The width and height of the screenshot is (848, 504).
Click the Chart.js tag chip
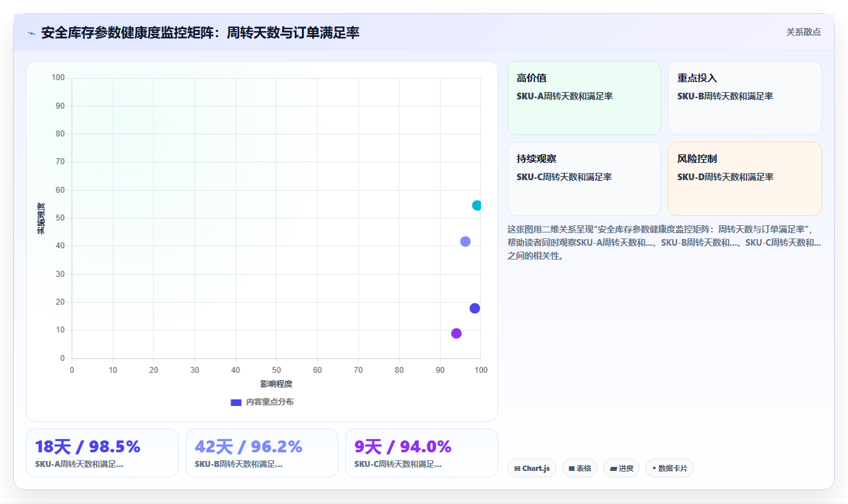(x=532, y=468)
